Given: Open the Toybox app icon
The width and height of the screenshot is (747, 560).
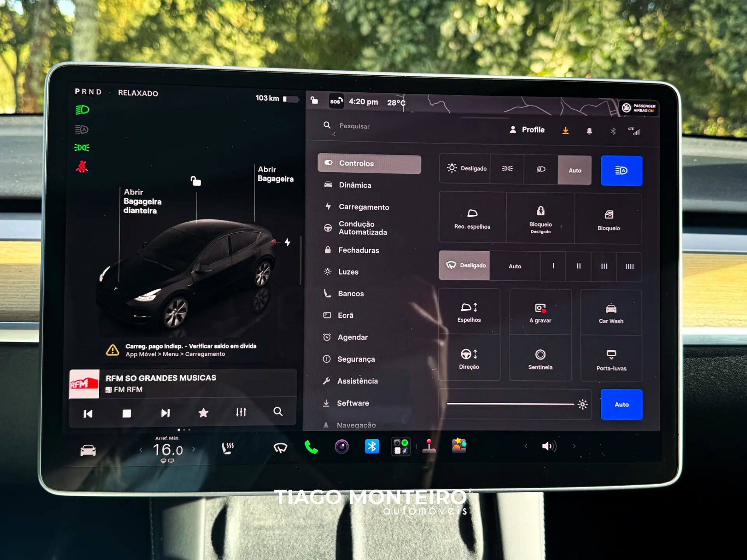Looking at the screenshot, I should point(459,446).
